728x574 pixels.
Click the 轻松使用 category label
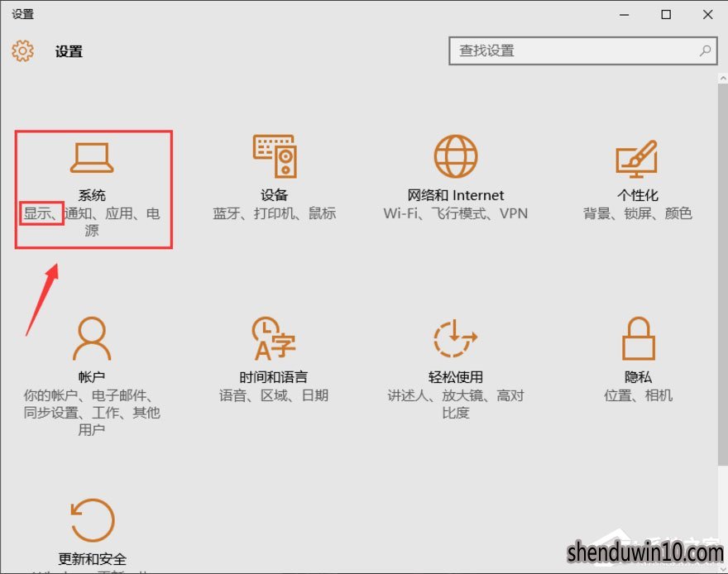[456, 377]
